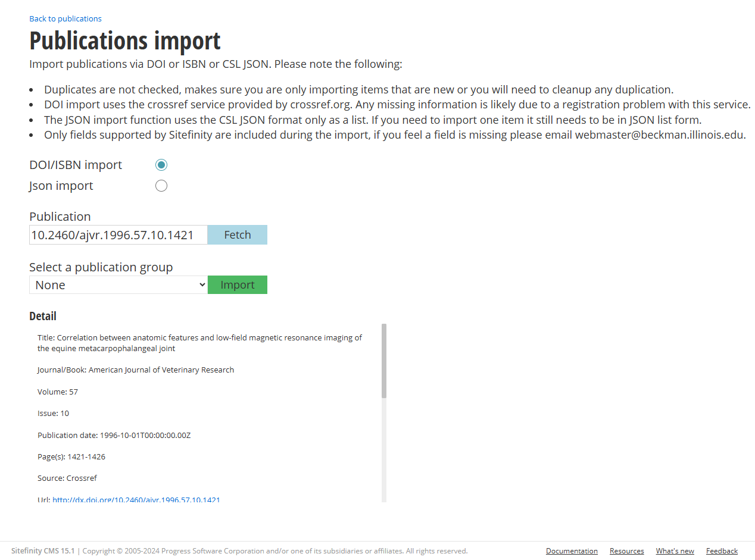The width and height of the screenshot is (755, 560).
Task: Open the publication group dropdown
Action: 118,285
